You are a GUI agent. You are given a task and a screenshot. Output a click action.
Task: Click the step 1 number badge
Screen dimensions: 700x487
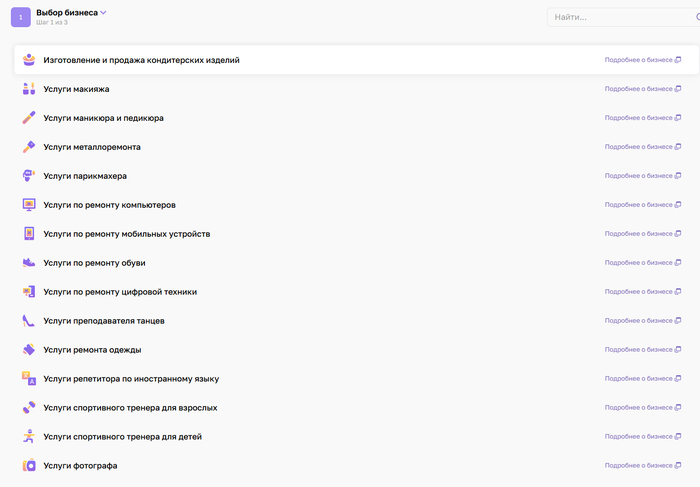point(21,17)
